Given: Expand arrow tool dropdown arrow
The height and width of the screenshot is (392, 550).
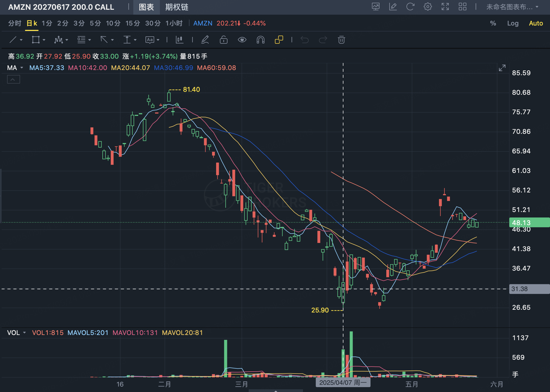Looking at the screenshot, I should (x=112, y=40).
